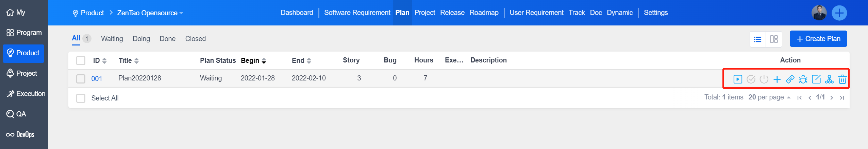Viewport: 868px width, 149px height.
Task: Open the 20 per page dropdown
Action: point(769,97)
